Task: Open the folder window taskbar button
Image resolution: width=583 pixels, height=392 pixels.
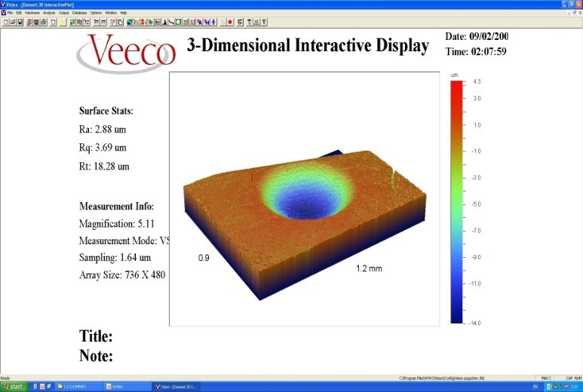Action: coord(79,387)
